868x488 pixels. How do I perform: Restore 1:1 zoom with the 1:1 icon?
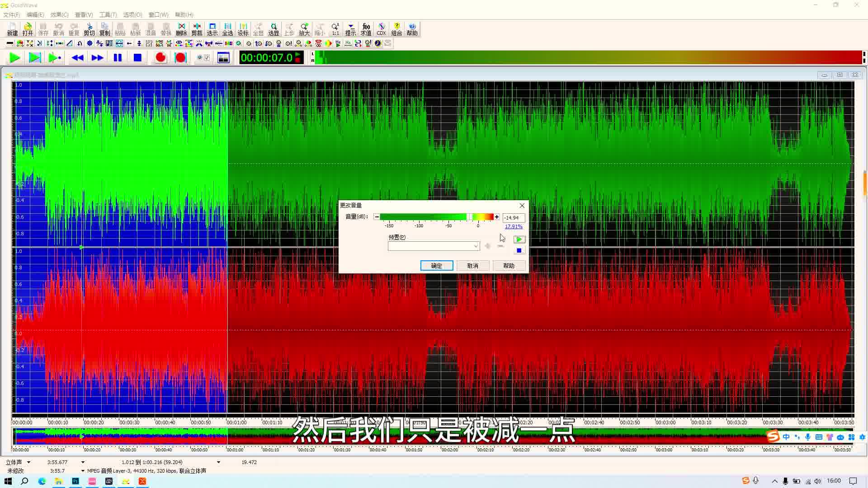(335, 29)
